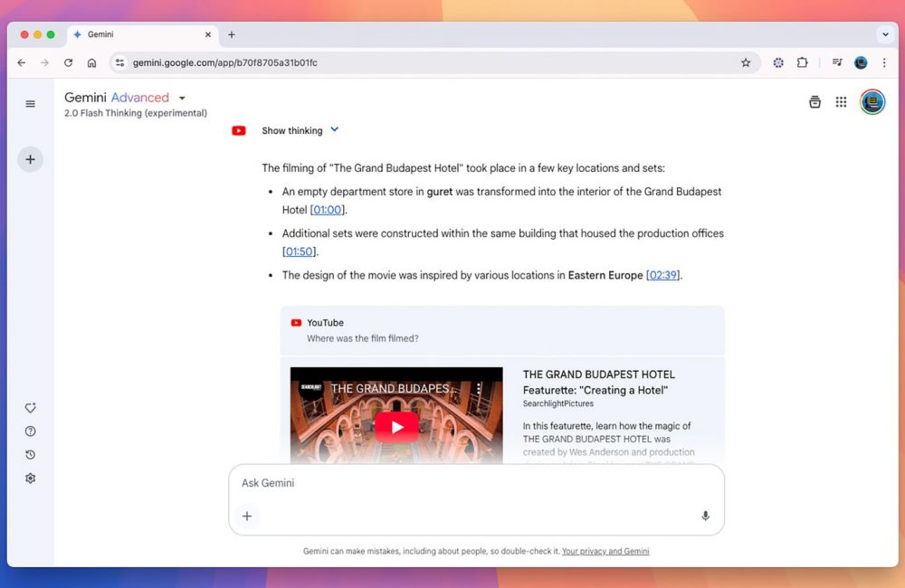This screenshot has height=588, width=905.
Task: Open Your privacy and Gemini link
Action: pos(605,551)
